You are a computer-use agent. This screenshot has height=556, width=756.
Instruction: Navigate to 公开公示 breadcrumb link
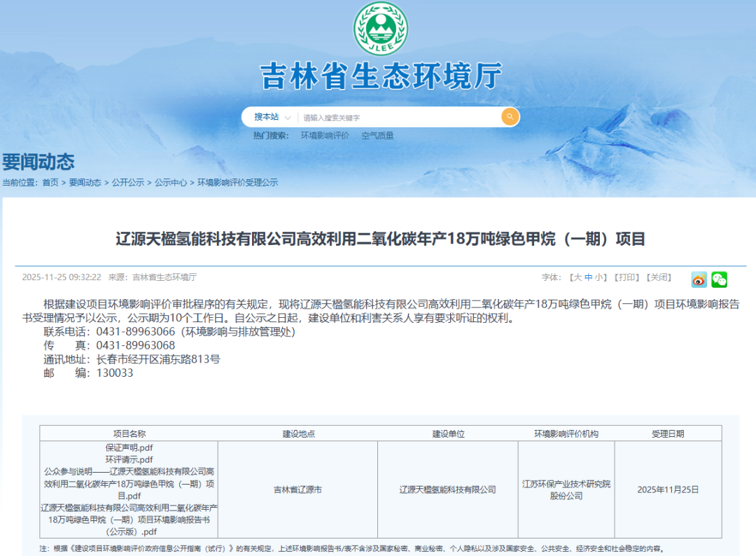[128, 182]
